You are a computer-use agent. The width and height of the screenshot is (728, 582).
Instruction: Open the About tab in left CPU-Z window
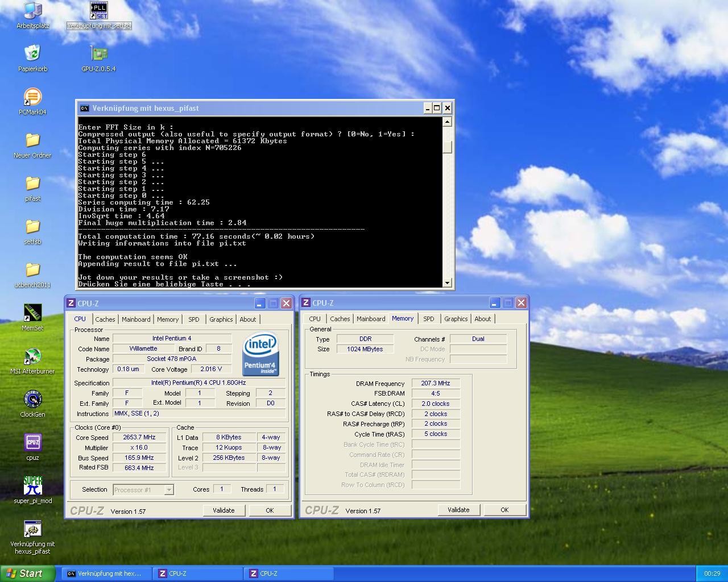[x=248, y=319]
